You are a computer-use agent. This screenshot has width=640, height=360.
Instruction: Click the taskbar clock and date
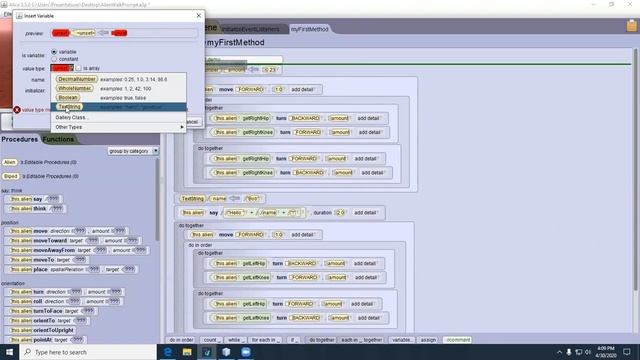click(x=605, y=352)
